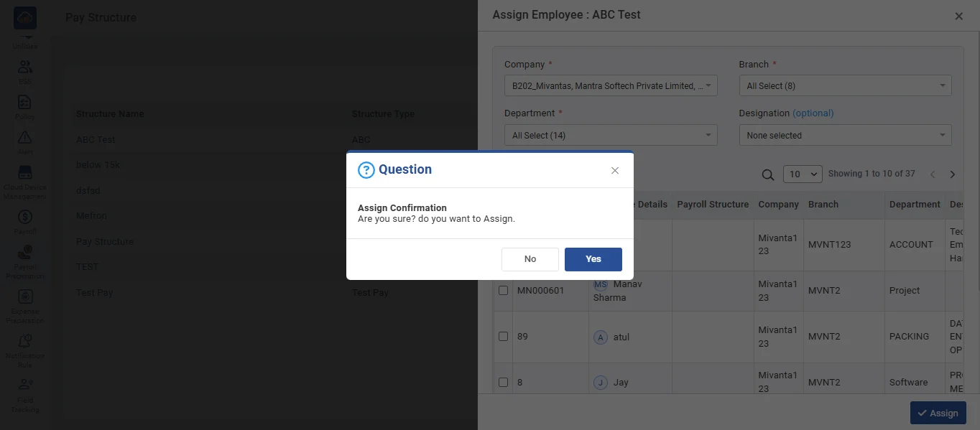
Task: Check the box for employee MN000601
Action: coord(504,291)
